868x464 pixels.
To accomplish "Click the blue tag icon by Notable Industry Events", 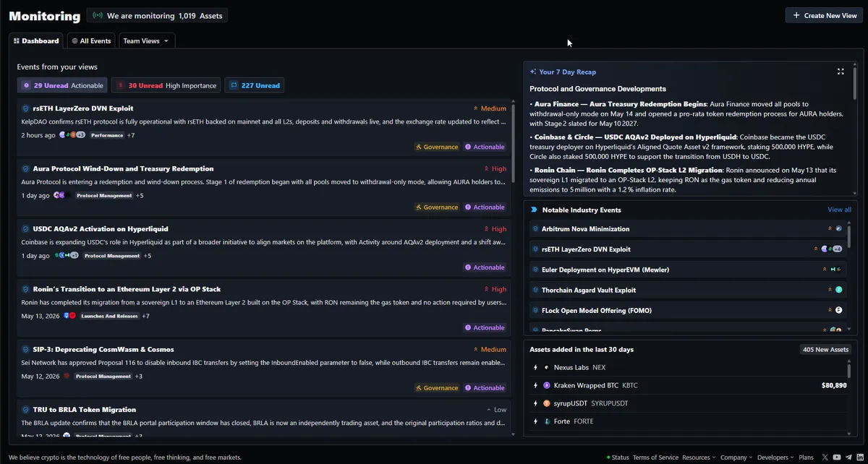I will pyautogui.click(x=534, y=210).
